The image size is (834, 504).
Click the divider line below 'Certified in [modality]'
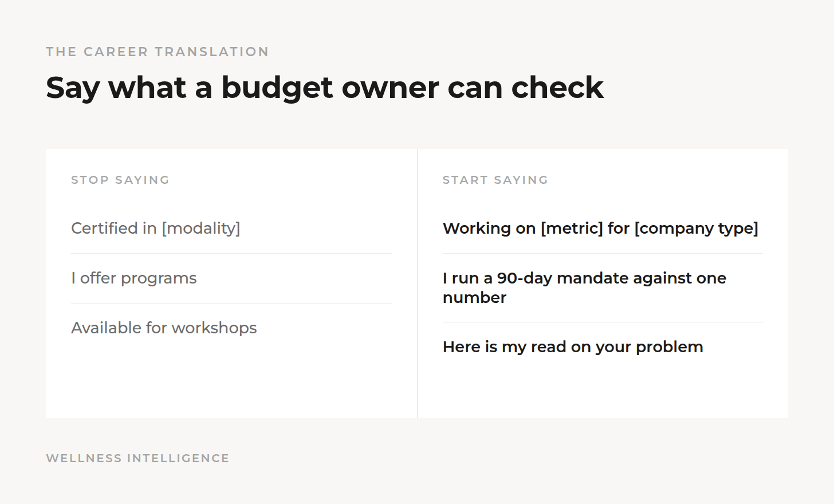pos(231,253)
